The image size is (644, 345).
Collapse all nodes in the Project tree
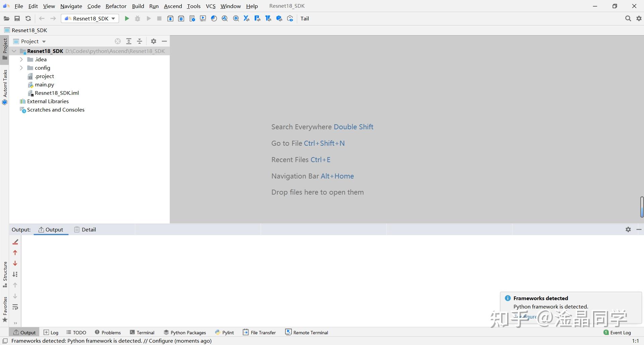coord(140,41)
